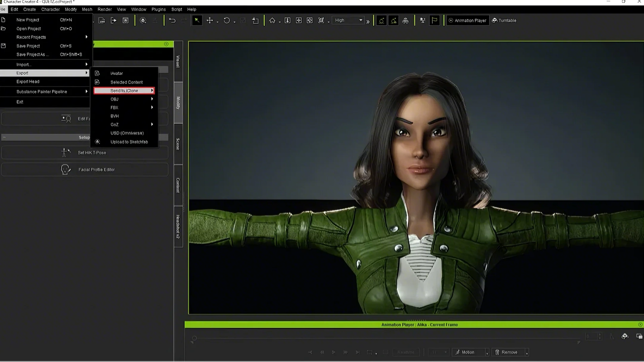This screenshot has width=644, height=362.
Task: Toggle the Turntable mode
Action: pos(504,21)
